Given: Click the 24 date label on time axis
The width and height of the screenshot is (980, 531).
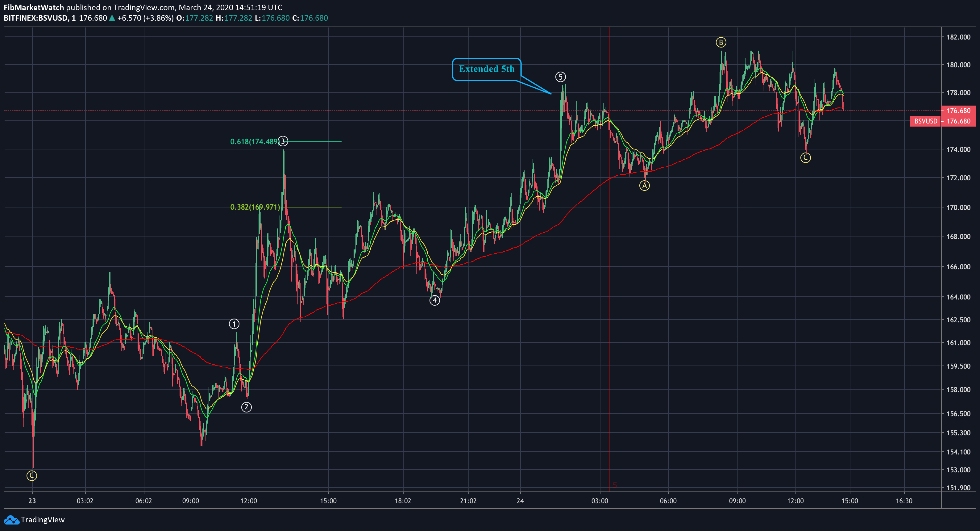Looking at the screenshot, I should 520,500.
